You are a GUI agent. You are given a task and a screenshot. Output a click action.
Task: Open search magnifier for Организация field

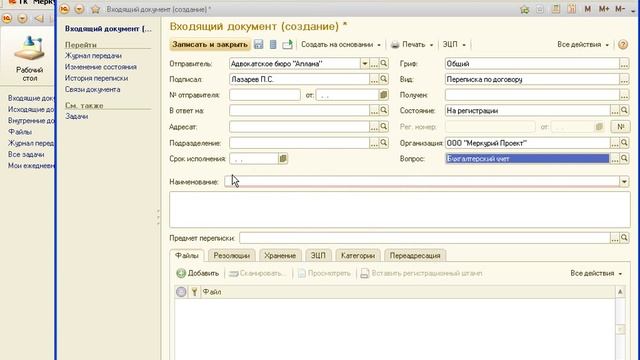pos(624,143)
